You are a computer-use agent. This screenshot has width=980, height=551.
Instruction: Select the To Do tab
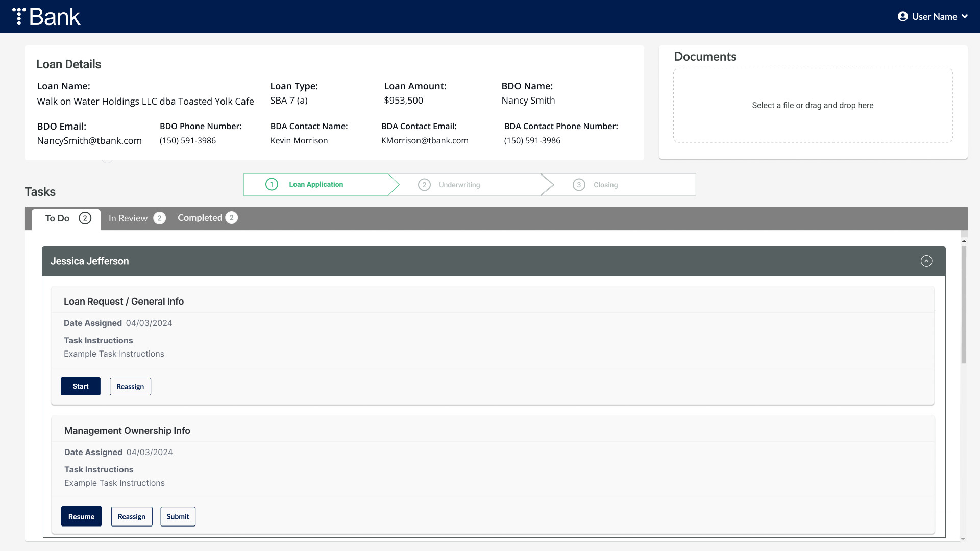pos(57,218)
